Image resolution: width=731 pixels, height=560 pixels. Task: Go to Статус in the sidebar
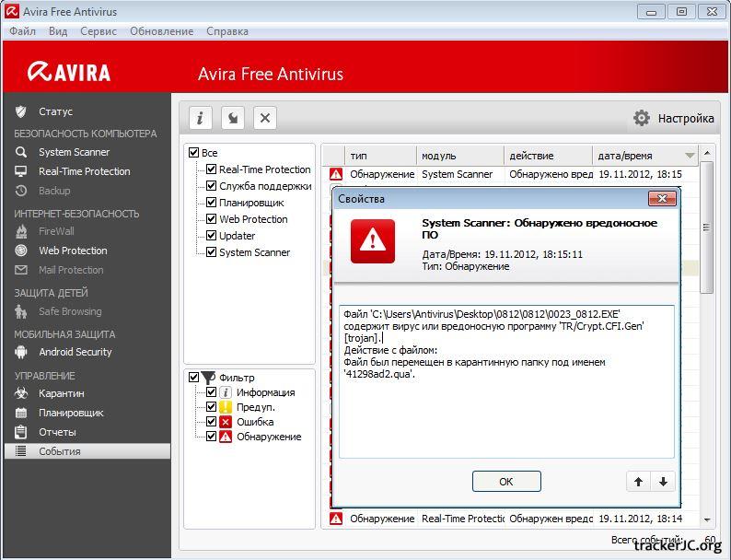(x=55, y=111)
